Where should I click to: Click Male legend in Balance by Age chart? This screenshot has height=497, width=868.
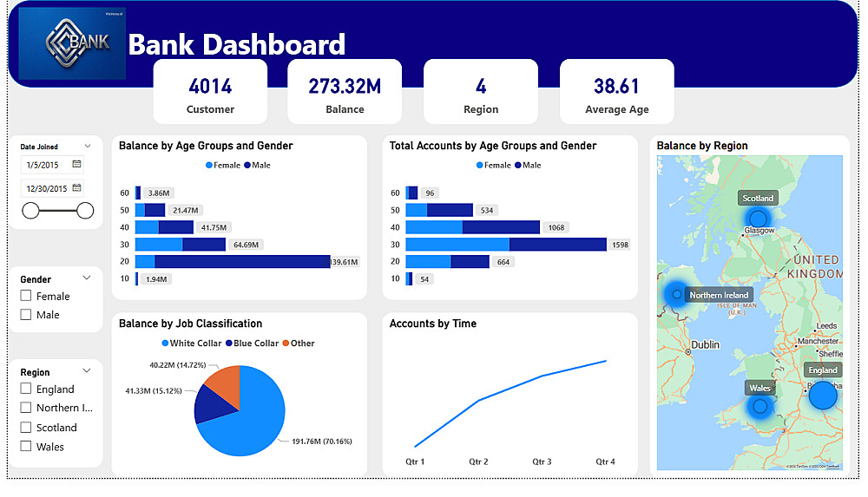pyautogui.click(x=258, y=165)
